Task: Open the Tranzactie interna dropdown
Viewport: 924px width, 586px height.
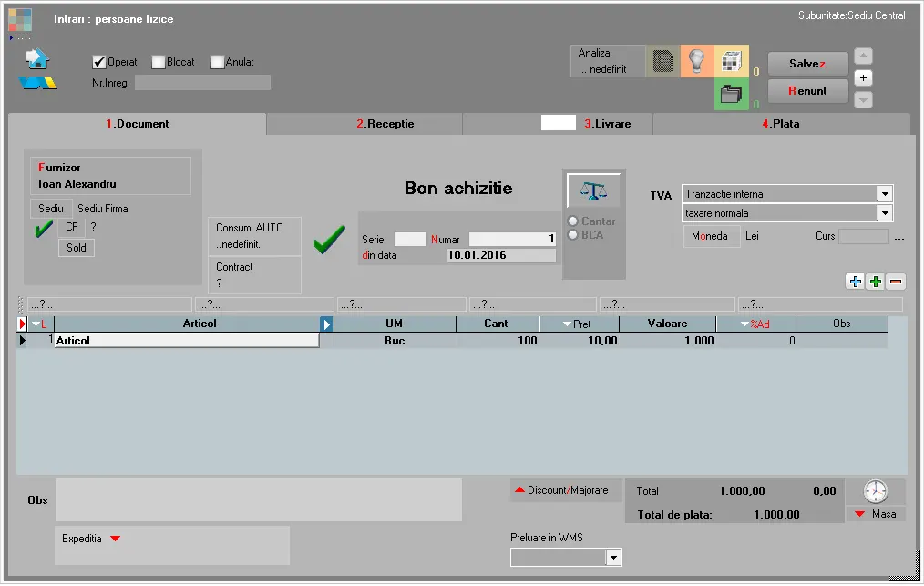Action: [884, 194]
